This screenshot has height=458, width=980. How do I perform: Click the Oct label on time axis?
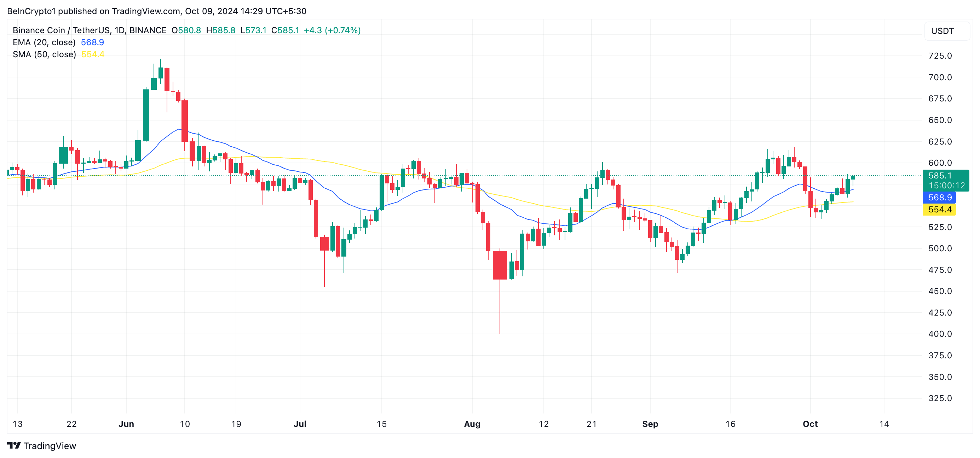pyautogui.click(x=810, y=424)
